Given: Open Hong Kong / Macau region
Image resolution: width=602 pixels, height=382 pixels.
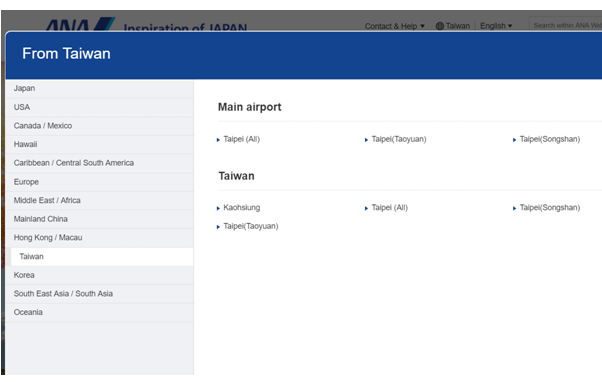Looking at the screenshot, I should point(99,238).
